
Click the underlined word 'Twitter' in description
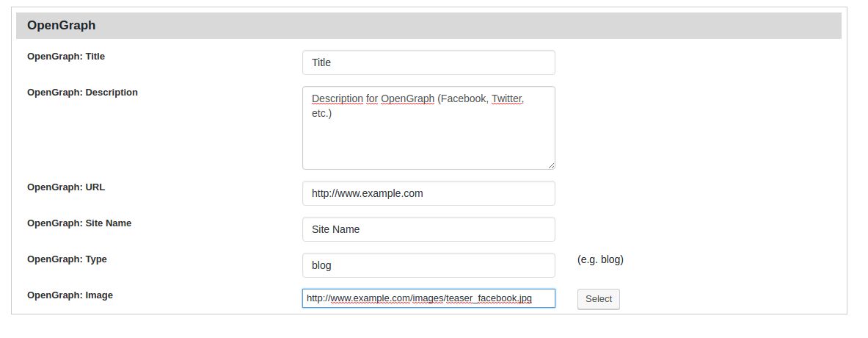507,98
